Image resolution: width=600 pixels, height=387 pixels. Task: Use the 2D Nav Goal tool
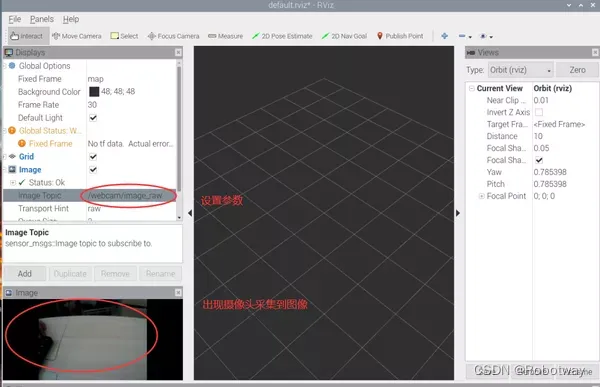[x=344, y=36]
